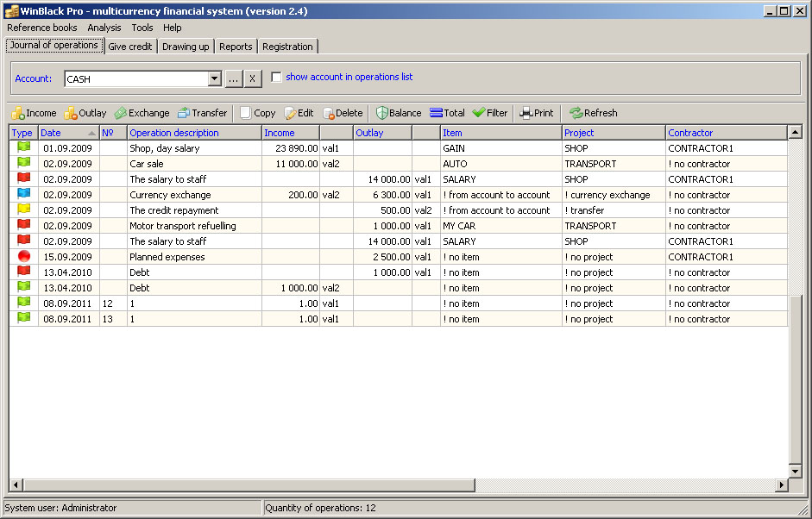The image size is (812, 519).
Task: Click the Income toolbar icon
Action: pos(34,113)
